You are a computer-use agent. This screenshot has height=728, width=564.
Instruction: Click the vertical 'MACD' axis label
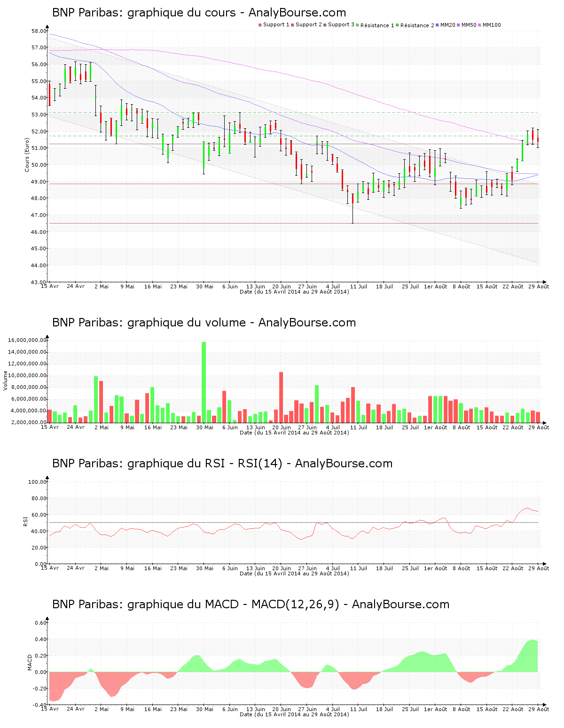coord(30,662)
